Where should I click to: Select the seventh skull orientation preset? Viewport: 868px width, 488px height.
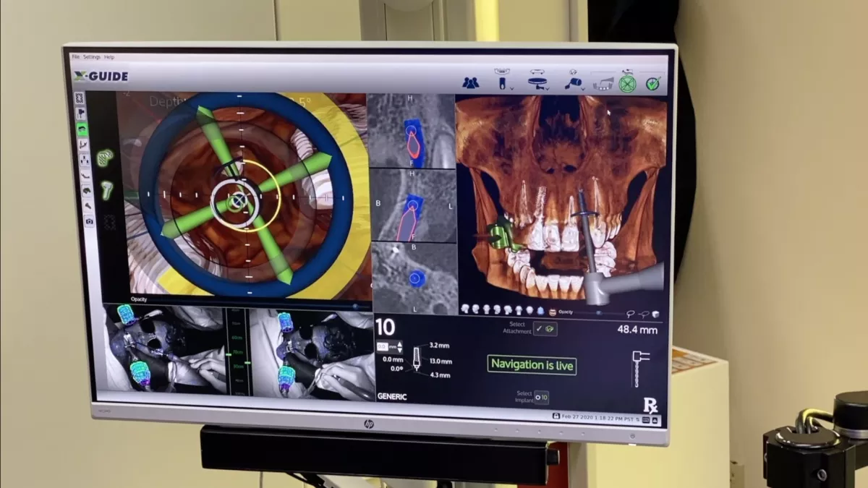529,310
